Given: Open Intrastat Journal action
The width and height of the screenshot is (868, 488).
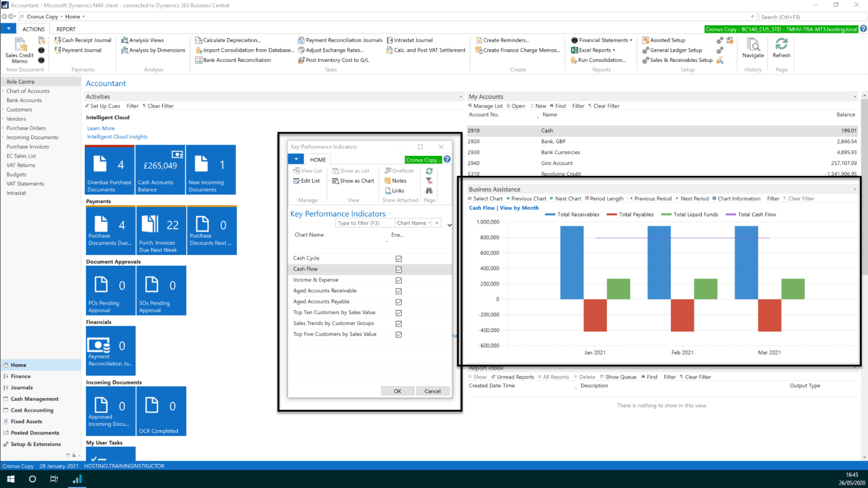Looking at the screenshot, I should pyautogui.click(x=409, y=40).
